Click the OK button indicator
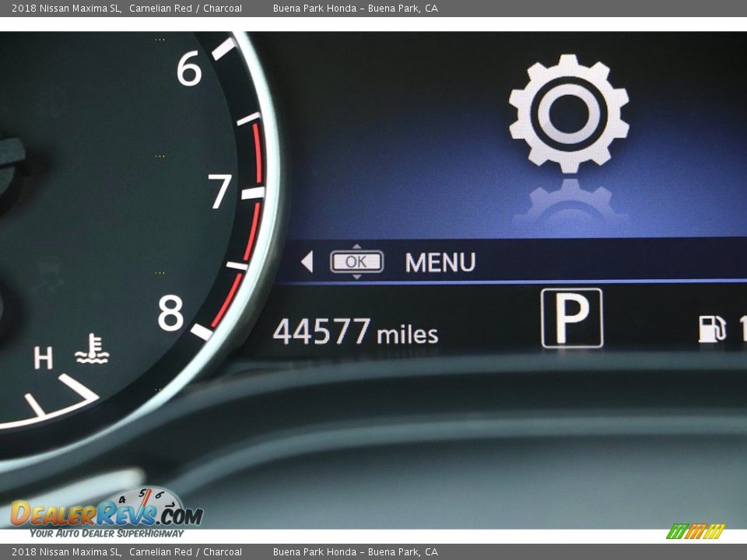This screenshot has width=747, height=560. coord(357,261)
